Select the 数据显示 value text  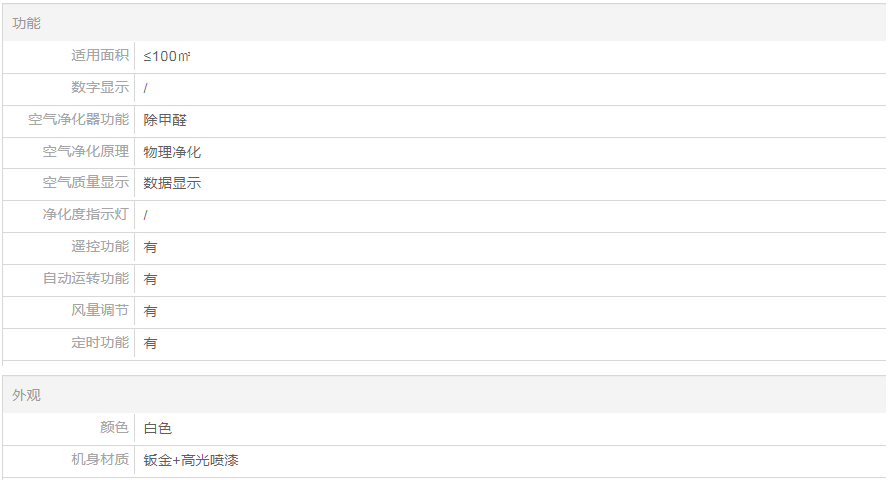(x=172, y=183)
